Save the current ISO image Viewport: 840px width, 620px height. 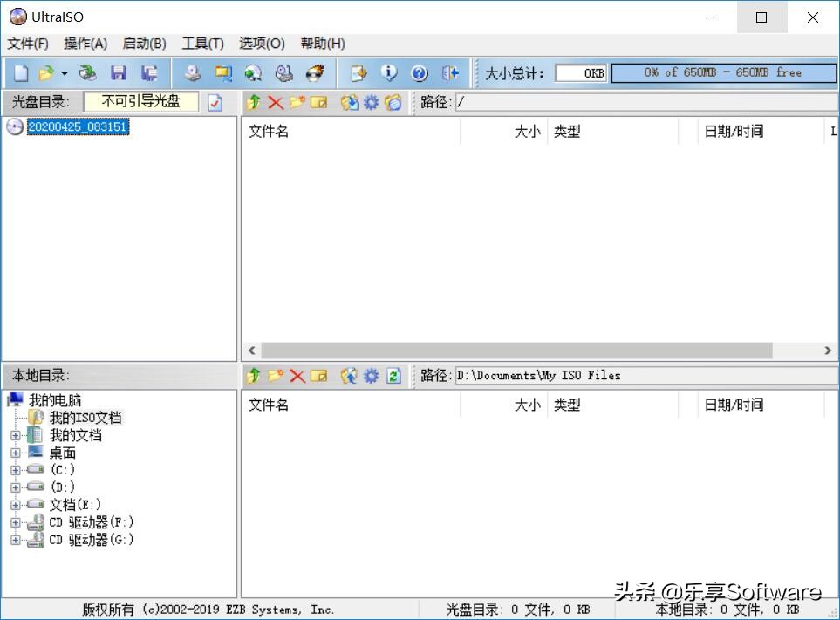pyautogui.click(x=120, y=72)
